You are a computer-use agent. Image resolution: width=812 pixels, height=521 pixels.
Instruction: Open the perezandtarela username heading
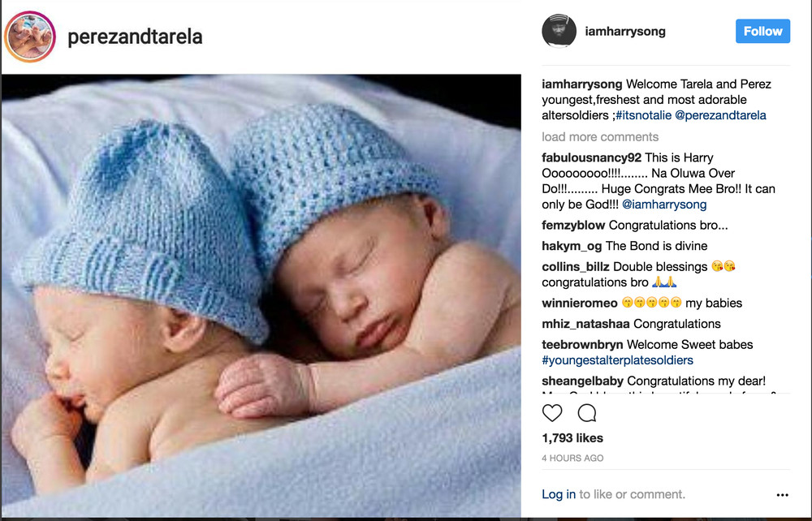coord(135,37)
